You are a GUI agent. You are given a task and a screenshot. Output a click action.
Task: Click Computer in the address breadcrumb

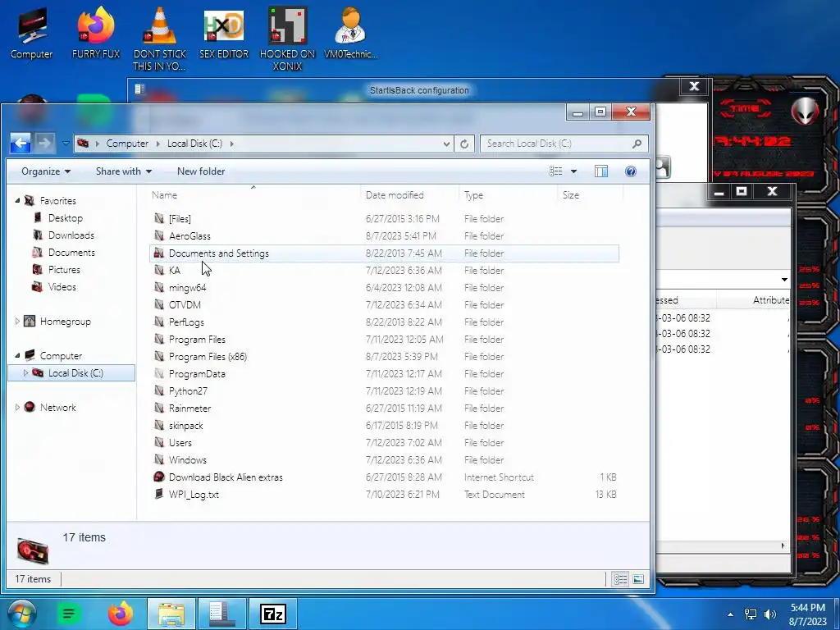pyautogui.click(x=127, y=144)
